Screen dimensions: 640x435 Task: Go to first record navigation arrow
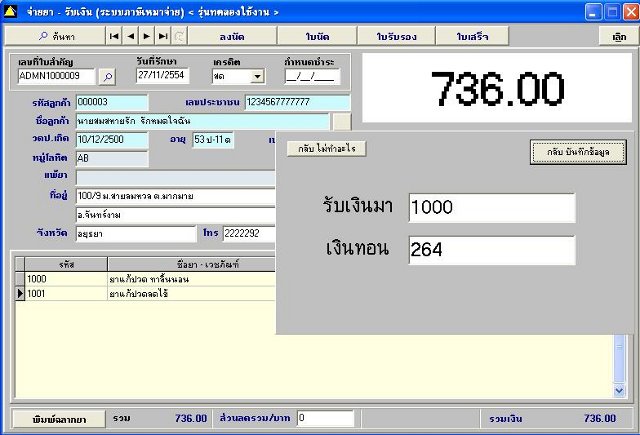click(x=114, y=36)
